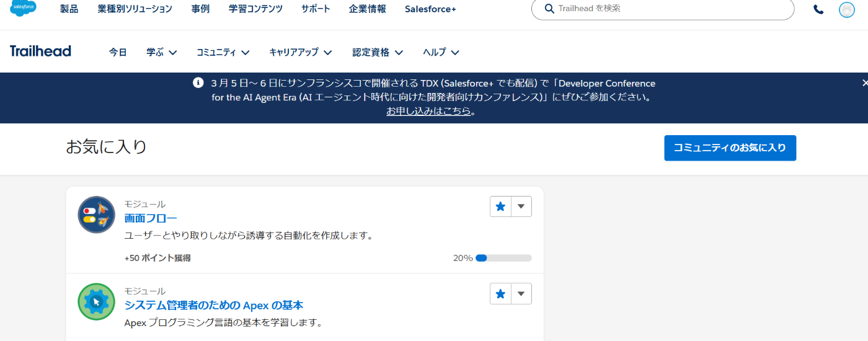The width and height of the screenshot is (868, 341).
Task: Click the Trailhead logo
Action: point(40,51)
